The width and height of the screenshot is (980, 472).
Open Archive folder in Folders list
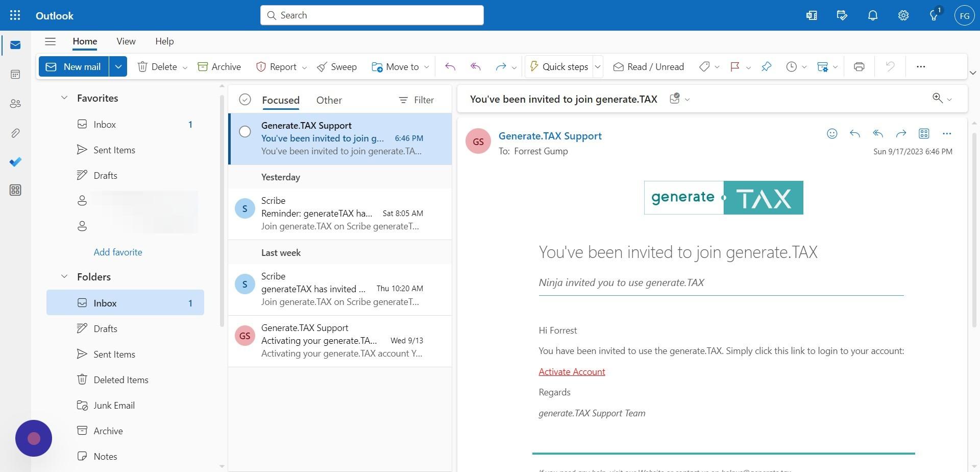point(125,431)
